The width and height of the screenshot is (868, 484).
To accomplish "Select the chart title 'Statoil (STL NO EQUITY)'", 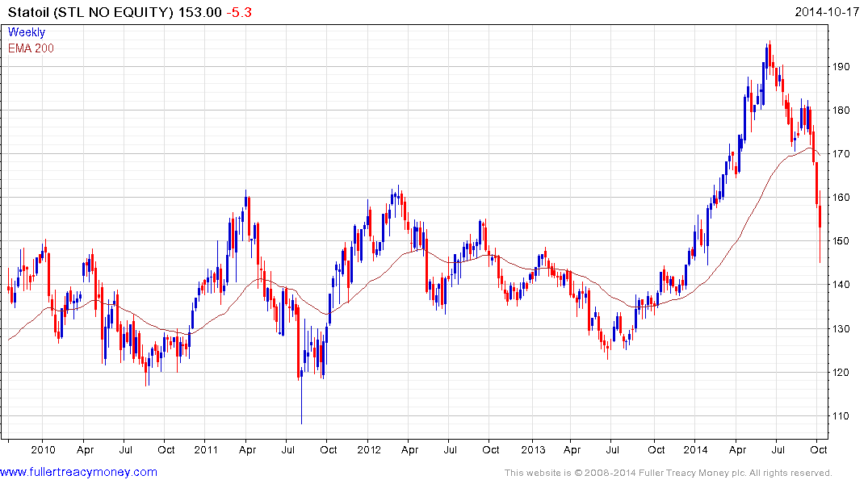I will click(x=90, y=11).
